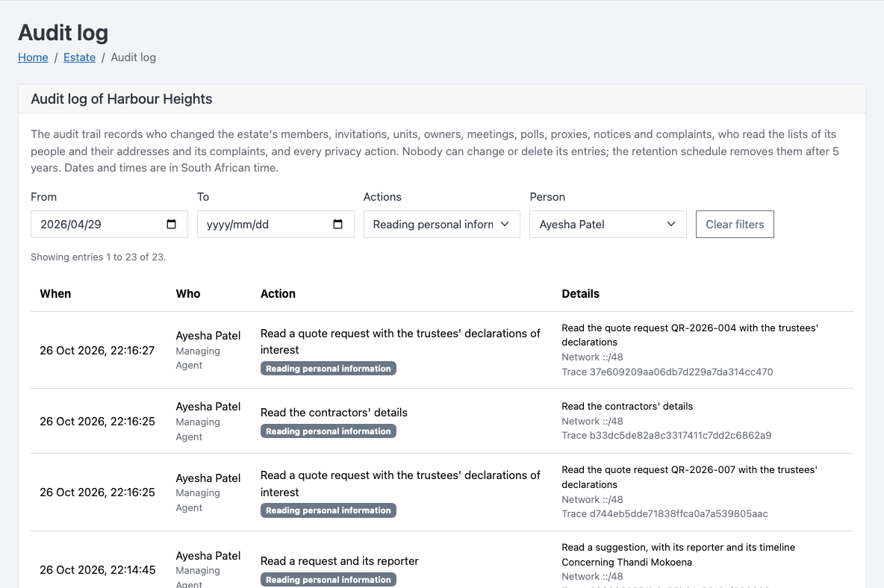The image size is (884, 588).
Task: Click "Read a request and its reporter"
Action: pos(340,561)
